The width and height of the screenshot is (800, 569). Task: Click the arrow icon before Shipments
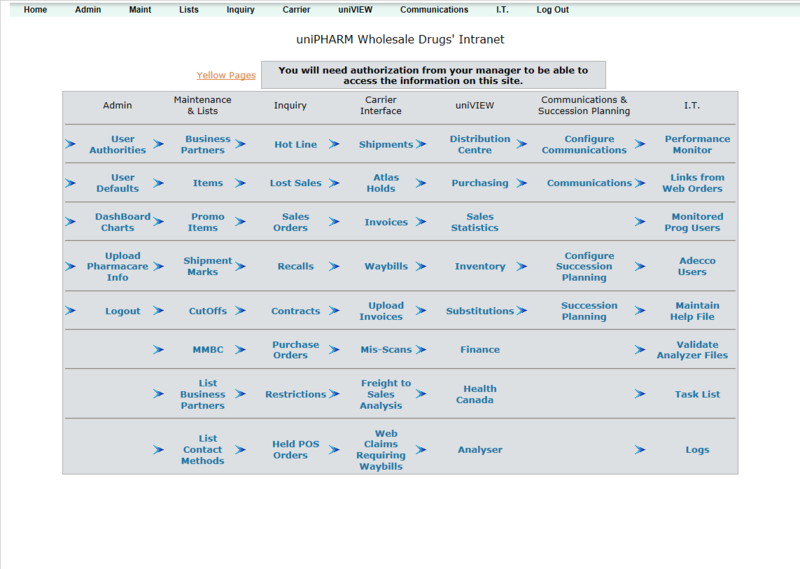tap(334, 144)
